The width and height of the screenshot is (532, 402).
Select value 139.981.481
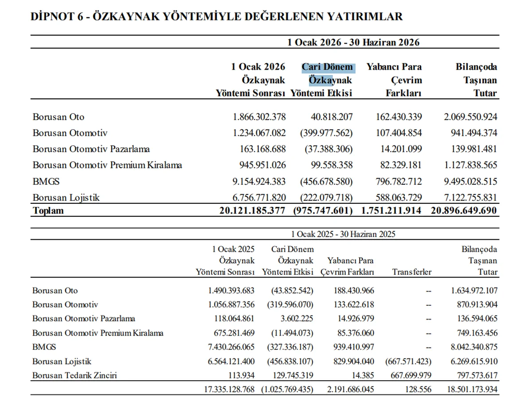473,149
